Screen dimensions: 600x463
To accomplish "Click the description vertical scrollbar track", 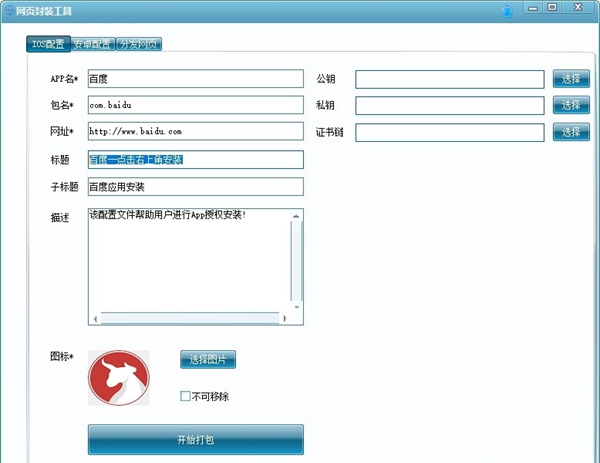I will coord(297,261).
